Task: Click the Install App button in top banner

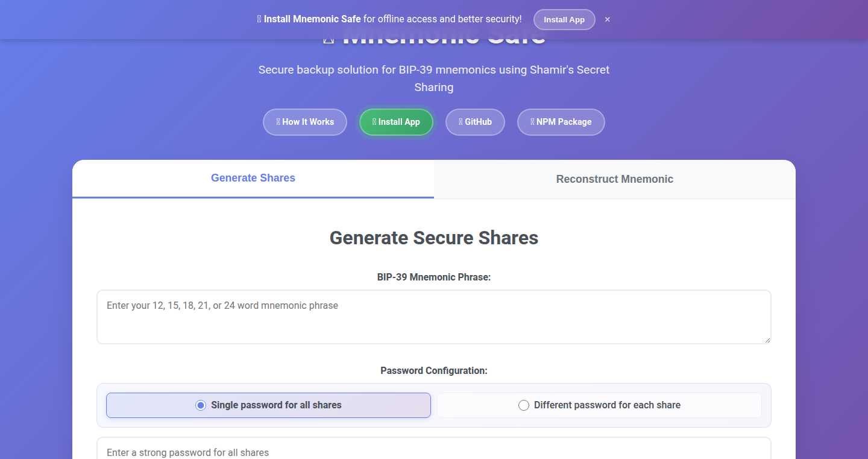Action: point(564,19)
